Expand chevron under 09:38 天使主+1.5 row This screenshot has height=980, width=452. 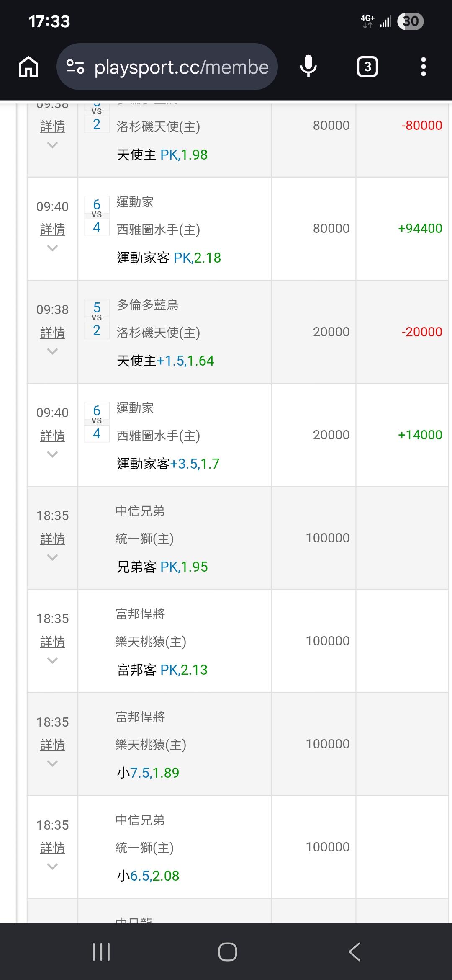pyautogui.click(x=52, y=351)
